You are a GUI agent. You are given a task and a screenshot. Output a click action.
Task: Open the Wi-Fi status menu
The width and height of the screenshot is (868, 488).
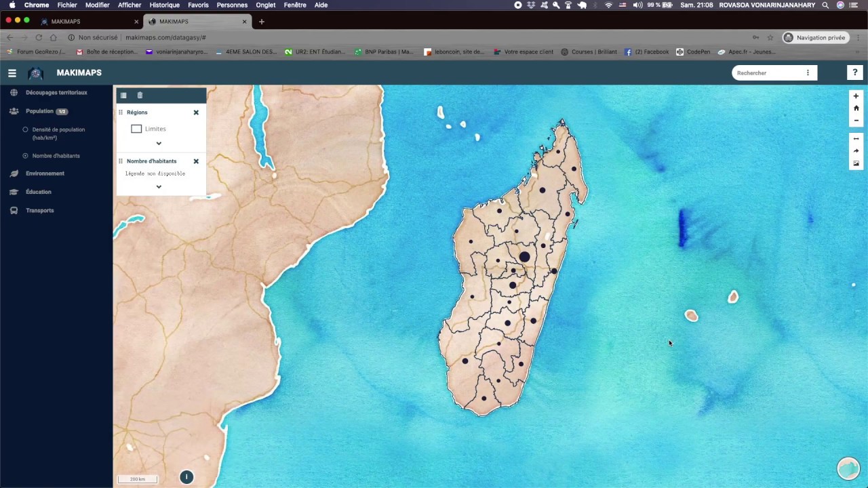(x=608, y=5)
